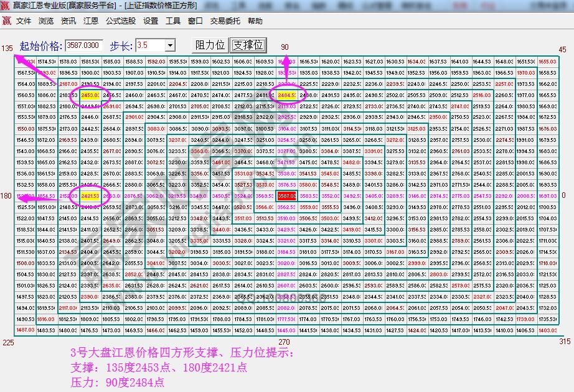Click the 步长 combo box value 3.5
Image resolution: width=574 pixels, height=392 pixels.
(149, 45)
